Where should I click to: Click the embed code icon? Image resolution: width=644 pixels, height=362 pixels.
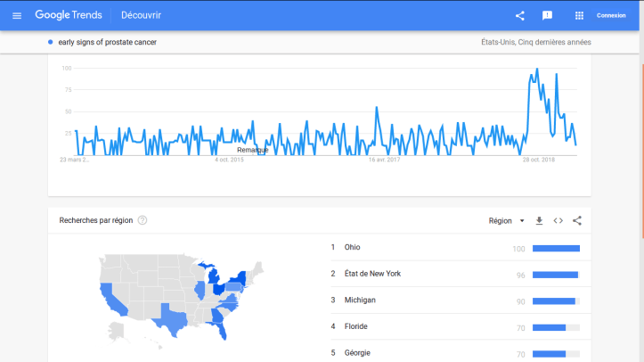(x=558, y=221)
